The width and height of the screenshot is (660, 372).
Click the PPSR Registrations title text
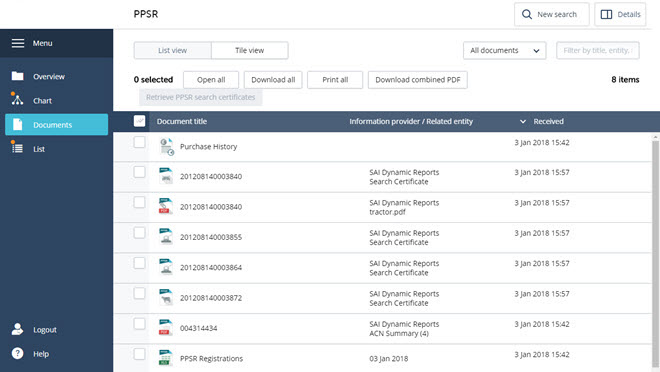[x=211, y=359]
